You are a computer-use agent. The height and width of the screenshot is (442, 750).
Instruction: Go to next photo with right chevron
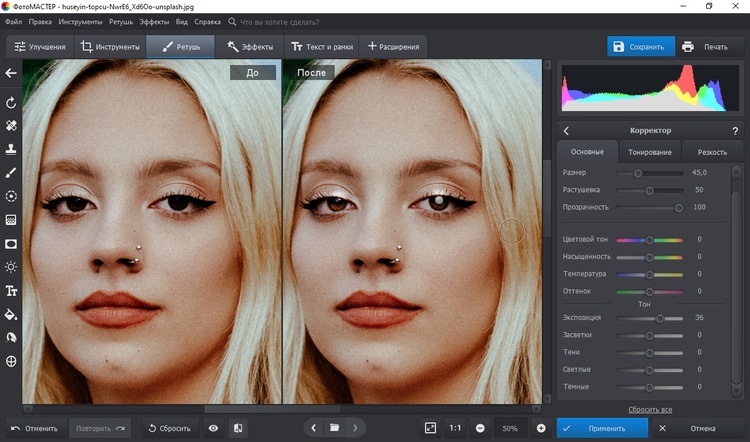pos(354,428)
